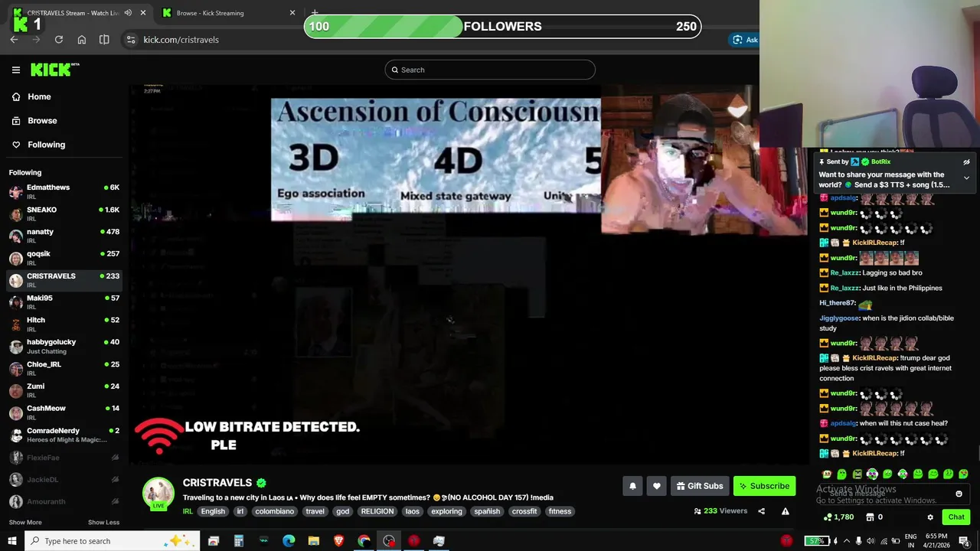Select the English tag
Viewport: 980px width, 551px height.
point(213,511)
